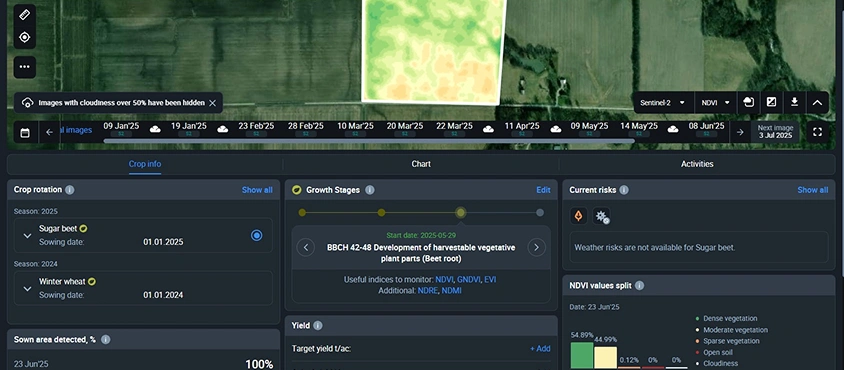844x370 pixels.
Task: Select the 08 Jun'25 image date
Action: [706, 129]
